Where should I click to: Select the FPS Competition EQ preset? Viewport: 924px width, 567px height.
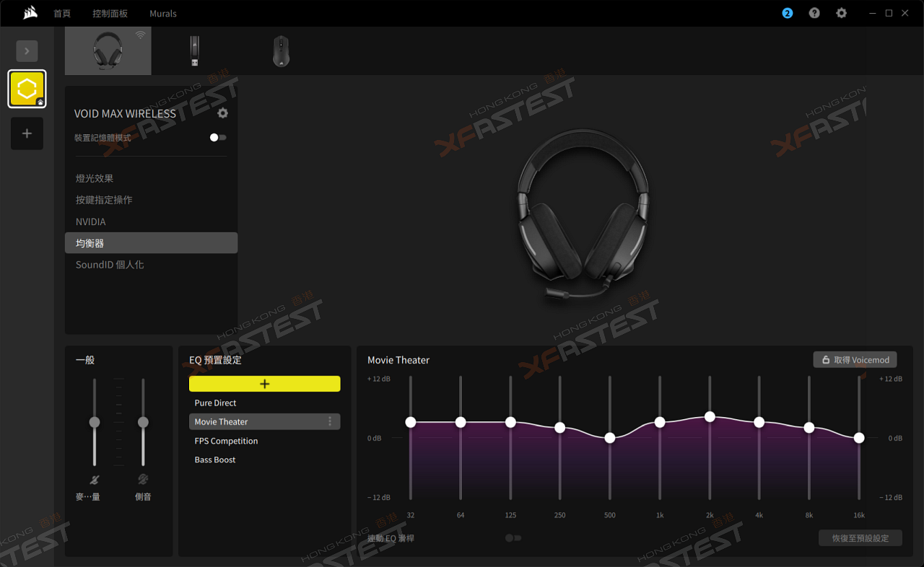[x=226, y=441]
